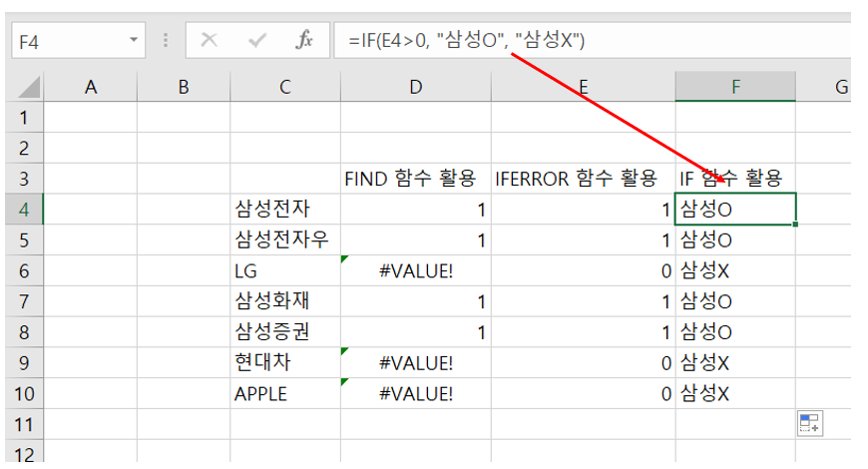Viewport: 868px width, 469px height.
Task: Click the fill handle of cell F4
Action: (795, 225)
